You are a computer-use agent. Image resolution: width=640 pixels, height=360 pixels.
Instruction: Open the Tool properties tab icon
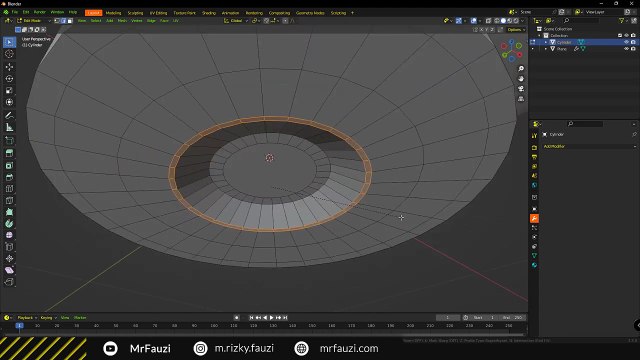(534, 136)
